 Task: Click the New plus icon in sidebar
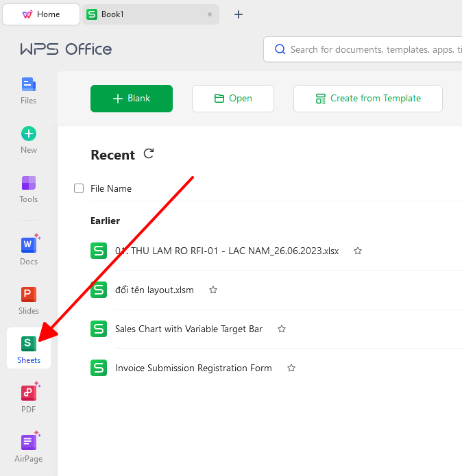pos(29,134)
